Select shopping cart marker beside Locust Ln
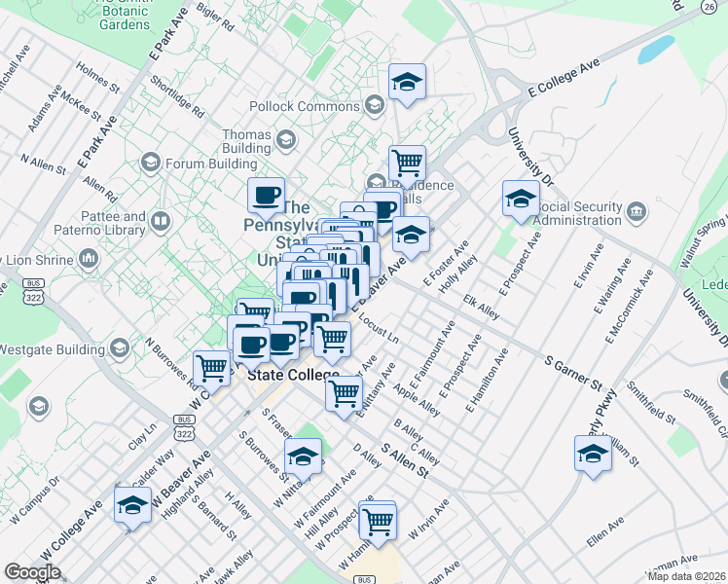728x584 pixels. point(333,343)
